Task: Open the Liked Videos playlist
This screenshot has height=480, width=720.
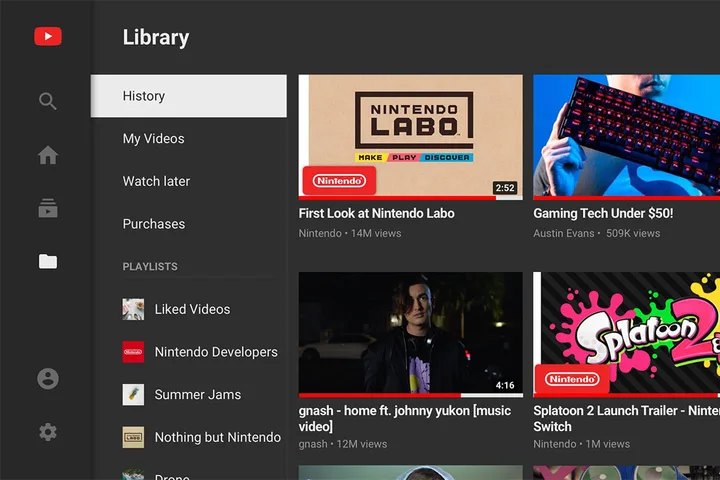Action: (x=192, y=309)
